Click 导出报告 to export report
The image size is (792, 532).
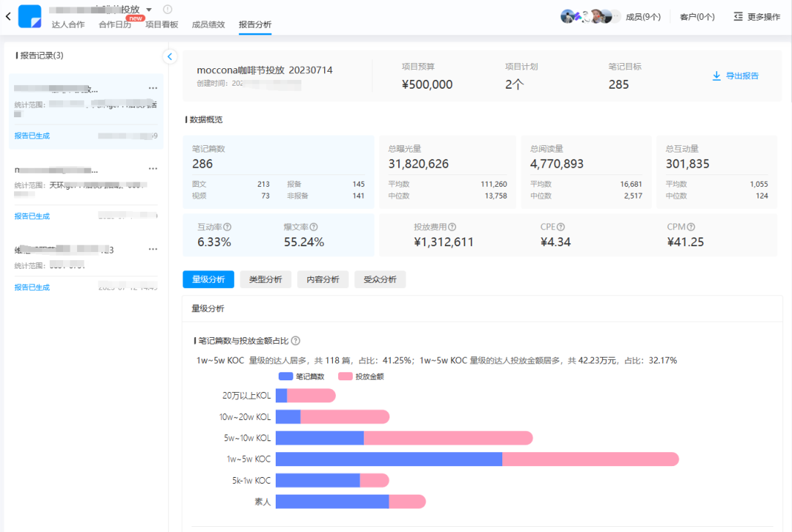point(736,75)
